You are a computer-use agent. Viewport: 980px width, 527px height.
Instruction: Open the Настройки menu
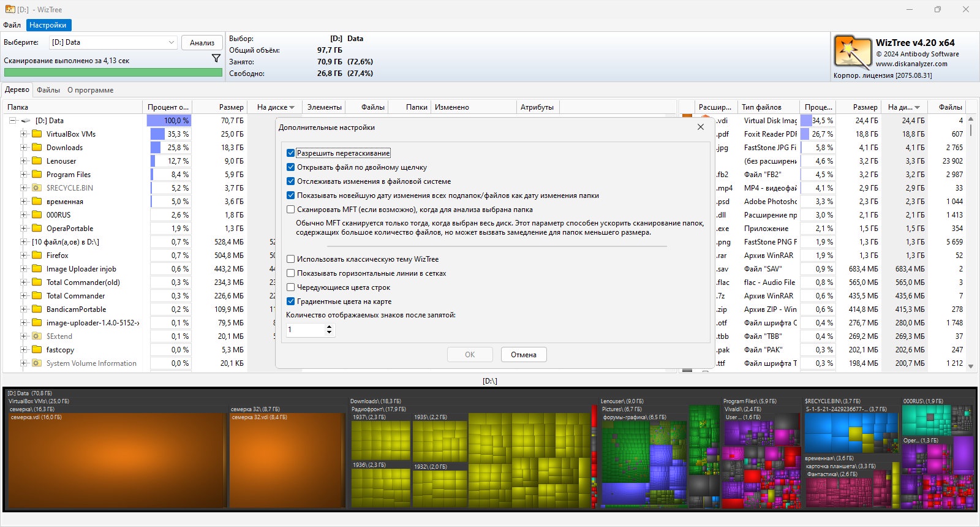48,25
